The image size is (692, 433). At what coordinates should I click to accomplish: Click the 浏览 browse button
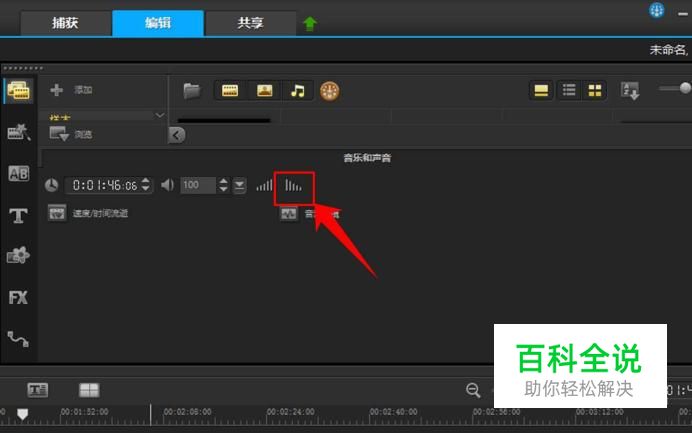pos(71,134)
